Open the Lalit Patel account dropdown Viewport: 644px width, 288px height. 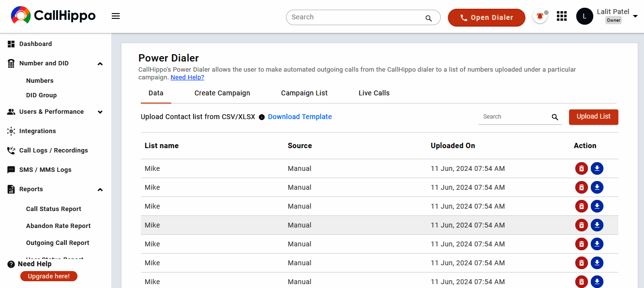(635, 16)
